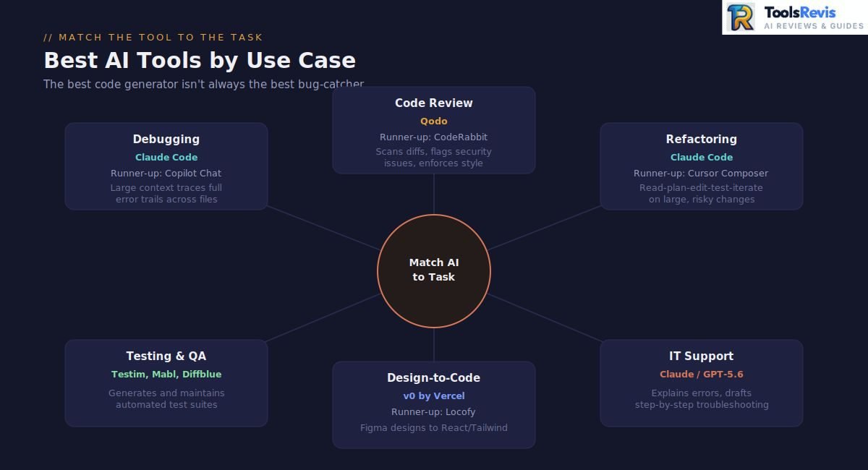Click the Debugging card title
868x470 pixels.
(x=166, y=140)
